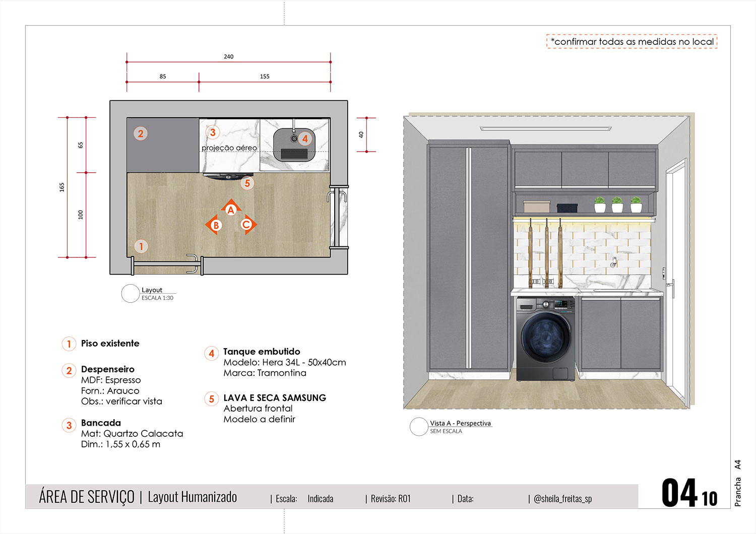Select the Tanque embutido heading
Screen dimensions: 756x534
click(x=262, y=352)
